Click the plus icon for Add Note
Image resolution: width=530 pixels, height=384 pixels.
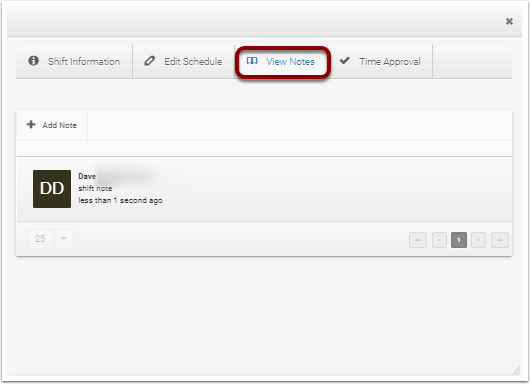(x=31, y=124)
